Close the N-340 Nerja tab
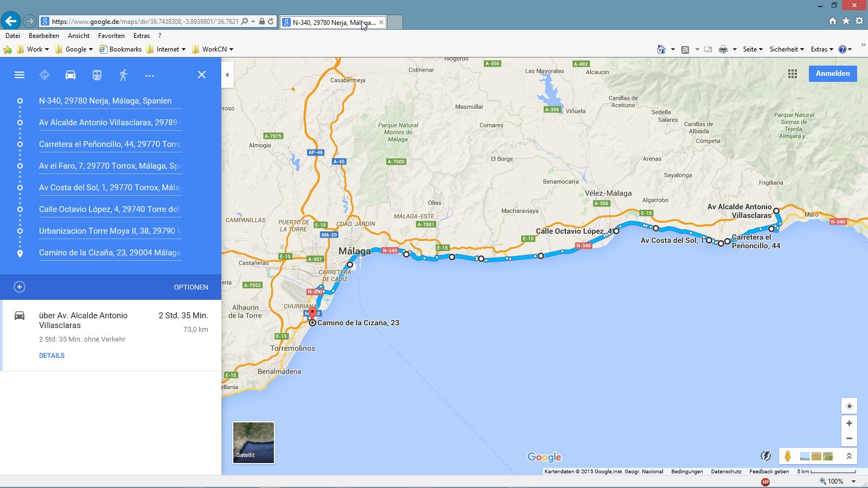 (x=381, y=22)
